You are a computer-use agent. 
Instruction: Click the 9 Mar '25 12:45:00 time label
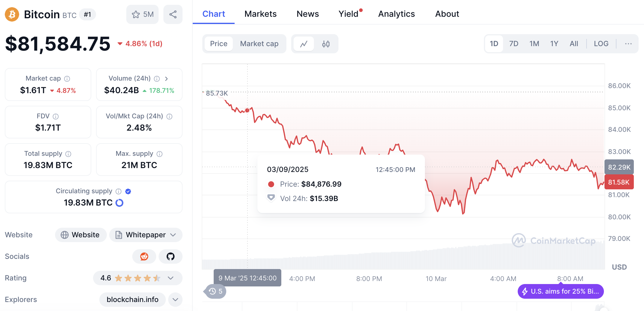point(247,278)
